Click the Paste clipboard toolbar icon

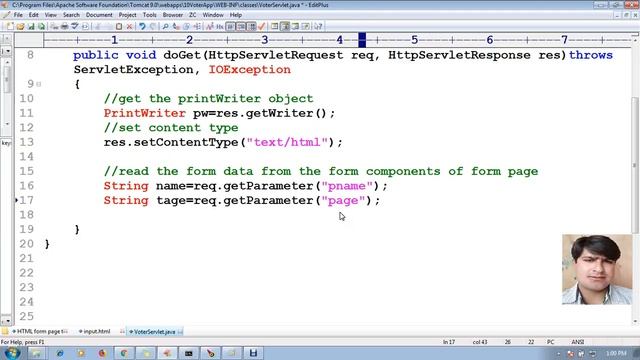point(119,27)
